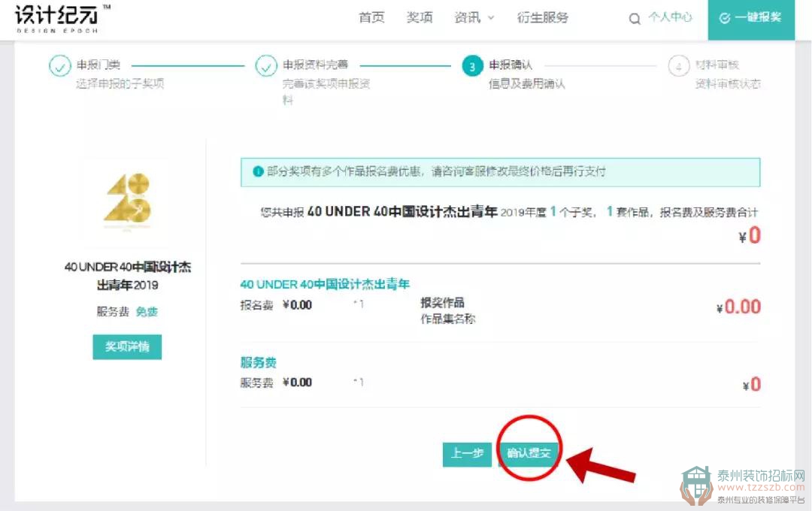Open 奖项详情 award details

coord(127,346)
